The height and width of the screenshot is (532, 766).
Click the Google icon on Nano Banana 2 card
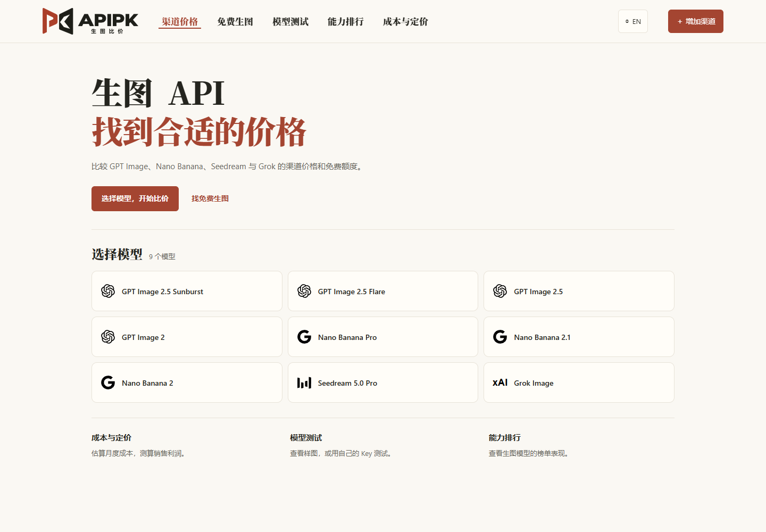(x=108, y=383)
